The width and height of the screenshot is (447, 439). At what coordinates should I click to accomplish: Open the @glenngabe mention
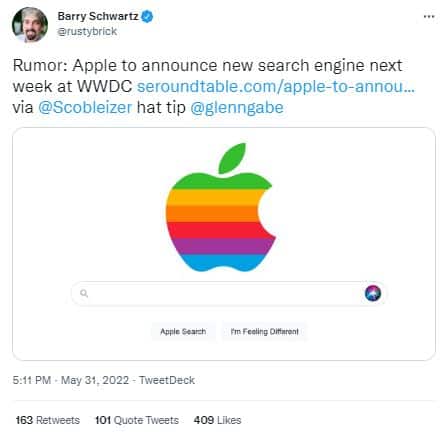pos(237,107)
